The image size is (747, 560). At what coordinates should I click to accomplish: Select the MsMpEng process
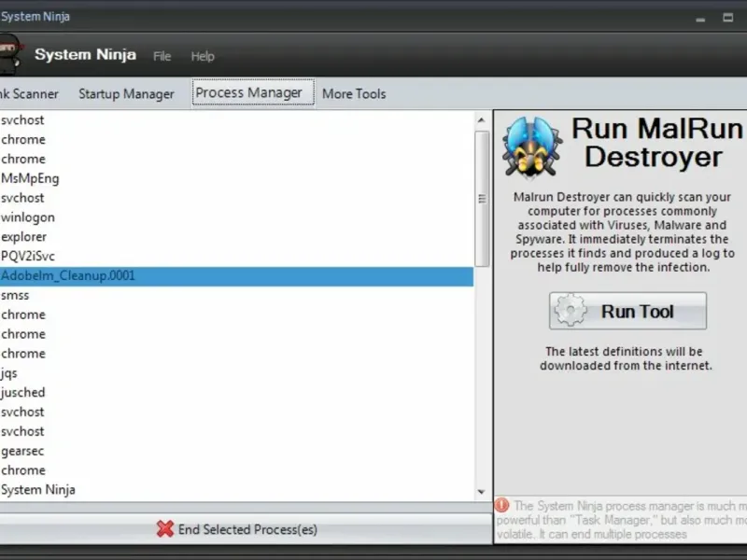tap(236, 178)
